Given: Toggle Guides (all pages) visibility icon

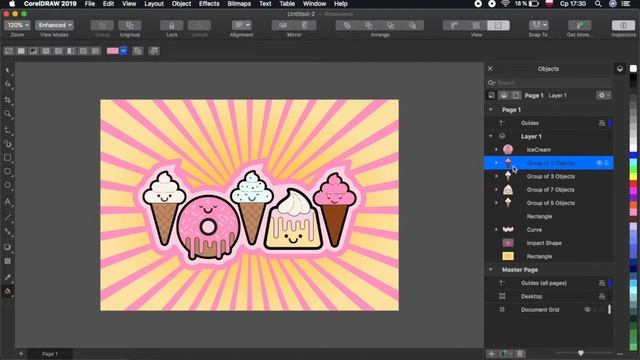Looking at the screenshot, I should (x=602, y=283).
